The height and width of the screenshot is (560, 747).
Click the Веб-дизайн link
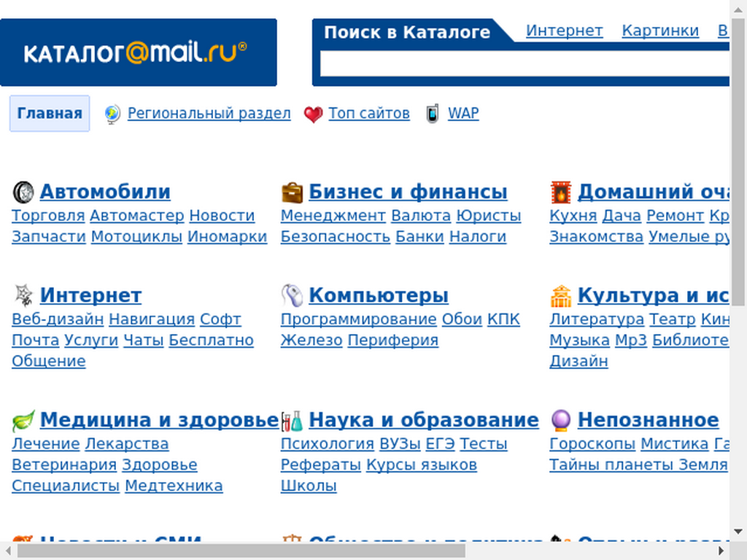click(x=58, y=319)
